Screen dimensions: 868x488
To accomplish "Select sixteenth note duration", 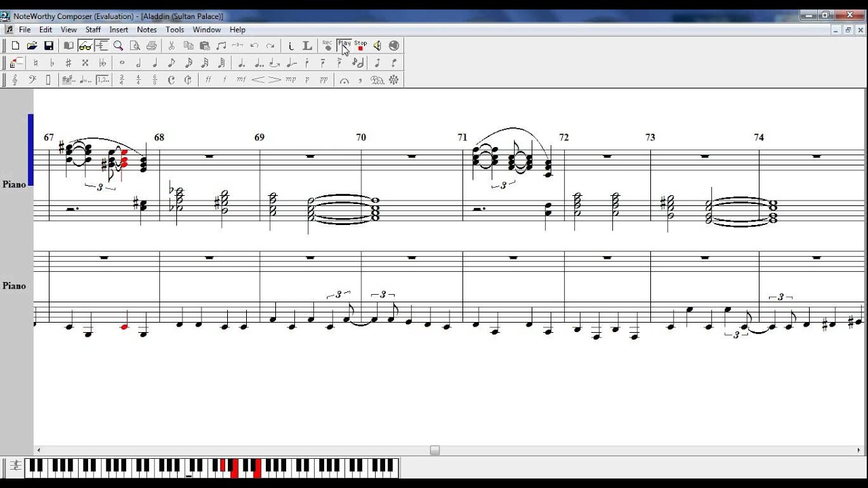I will coord(189,62).
